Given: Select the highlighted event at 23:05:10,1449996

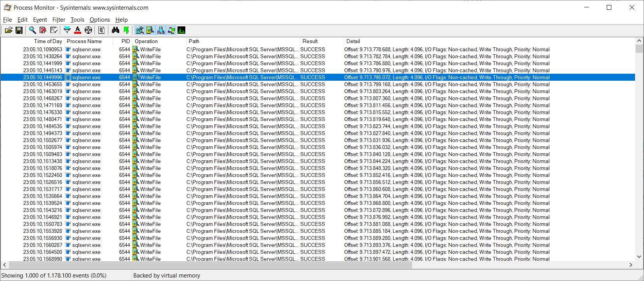Looking at the screenshot, I should coord(318,78).
